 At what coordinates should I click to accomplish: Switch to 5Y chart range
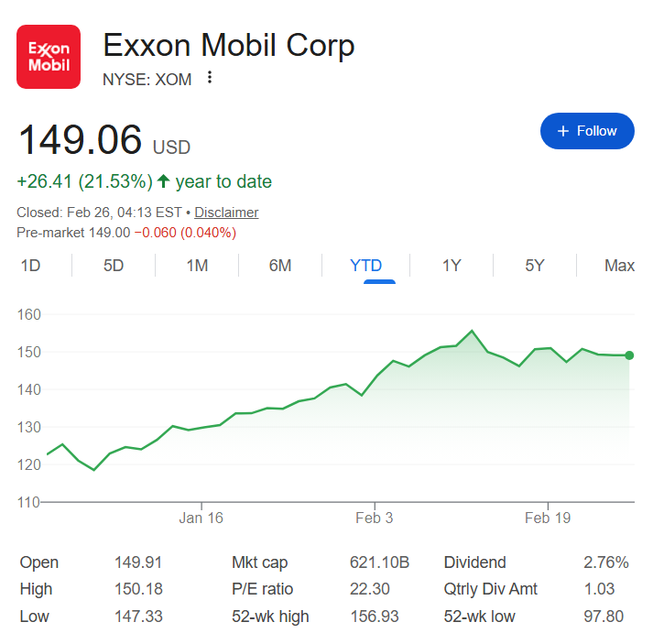tap(535, 266)
